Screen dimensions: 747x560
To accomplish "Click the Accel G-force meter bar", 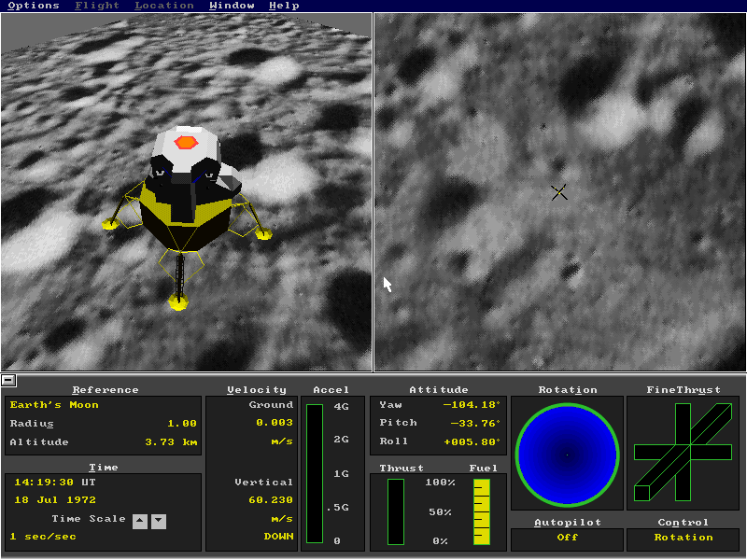I will point(315,473).
